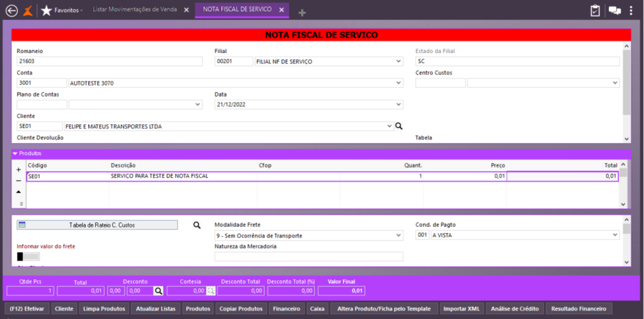Collapse the Produtos section

[15, 154]
